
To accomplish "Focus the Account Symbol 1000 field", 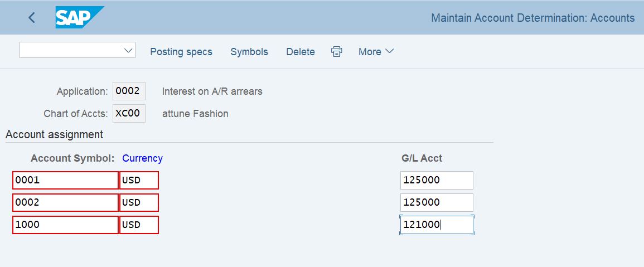I will coord(65,225).
